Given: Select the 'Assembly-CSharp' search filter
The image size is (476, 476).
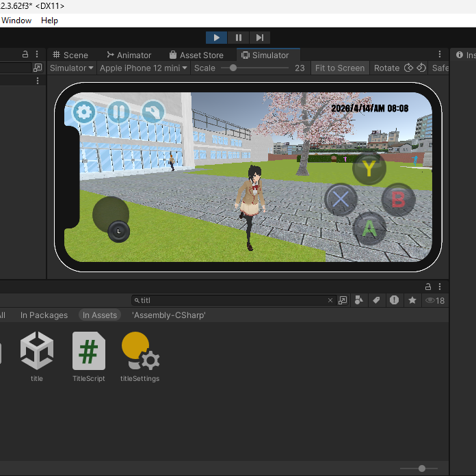Looking at the screenshot, I should [x=169, y=315].
